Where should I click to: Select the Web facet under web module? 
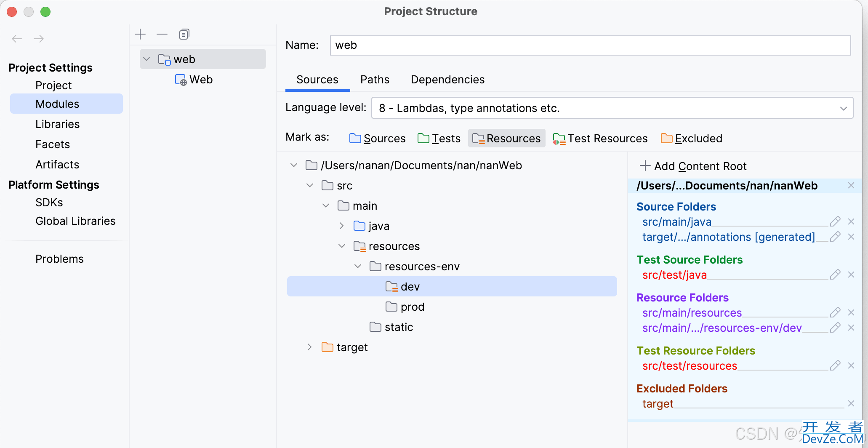[194, 80]
